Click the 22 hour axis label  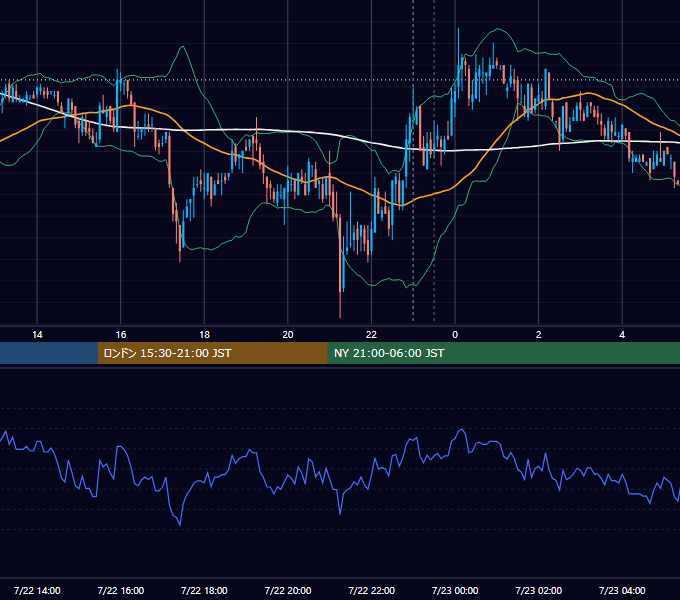[x=371, y=335]
